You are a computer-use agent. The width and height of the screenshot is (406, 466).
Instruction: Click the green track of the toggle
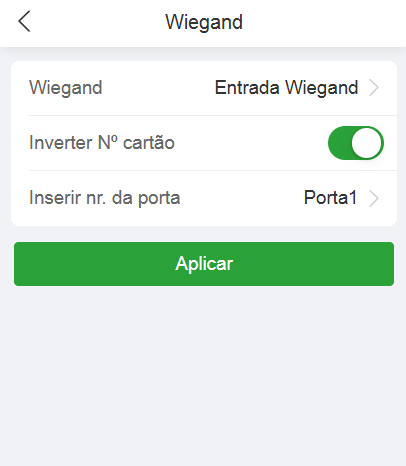coord(339,143)
